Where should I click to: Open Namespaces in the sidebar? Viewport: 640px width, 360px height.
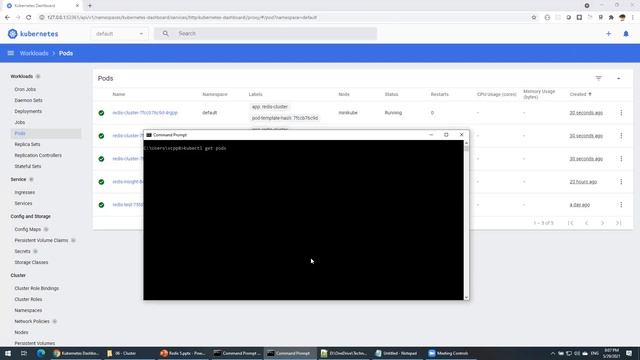(28, 311)
